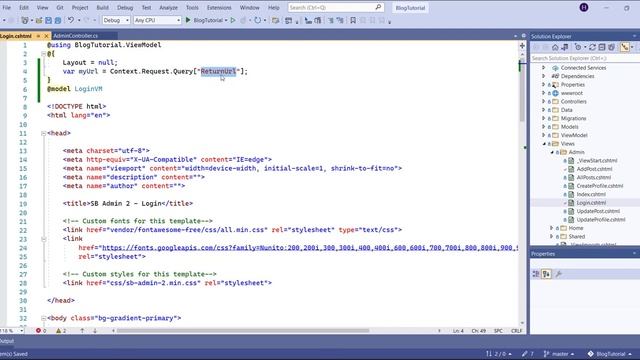The height and width of the screenshot is (360, 640).
Task: Click the git push/pull indicator showing 2/0
Action: [x=499, y=354]
